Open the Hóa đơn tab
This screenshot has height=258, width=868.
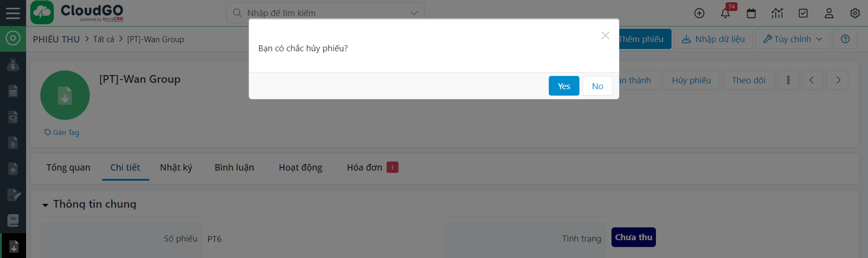pos(365,168)
